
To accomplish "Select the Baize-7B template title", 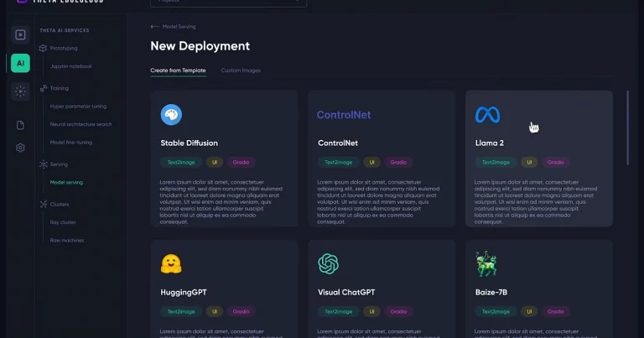I will (x=491, y=292).
